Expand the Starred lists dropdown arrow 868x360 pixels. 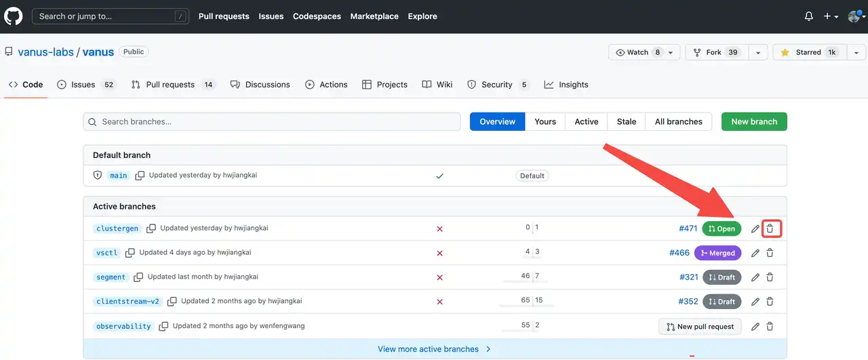[856, 52]
